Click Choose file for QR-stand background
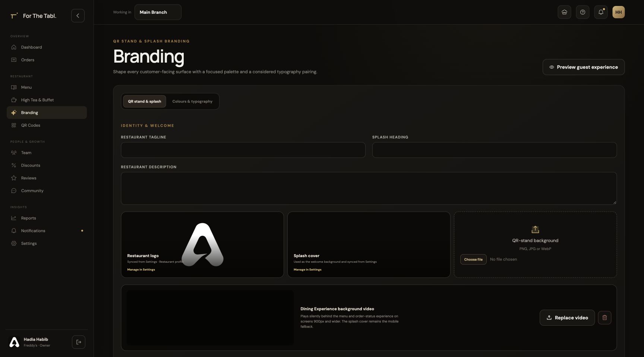 pos(473,259)
